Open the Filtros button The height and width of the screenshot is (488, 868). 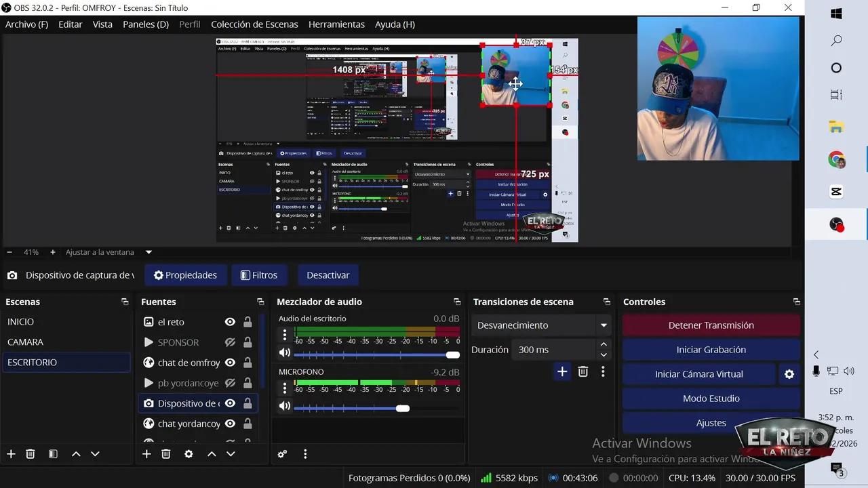click(x=259, y=275)
